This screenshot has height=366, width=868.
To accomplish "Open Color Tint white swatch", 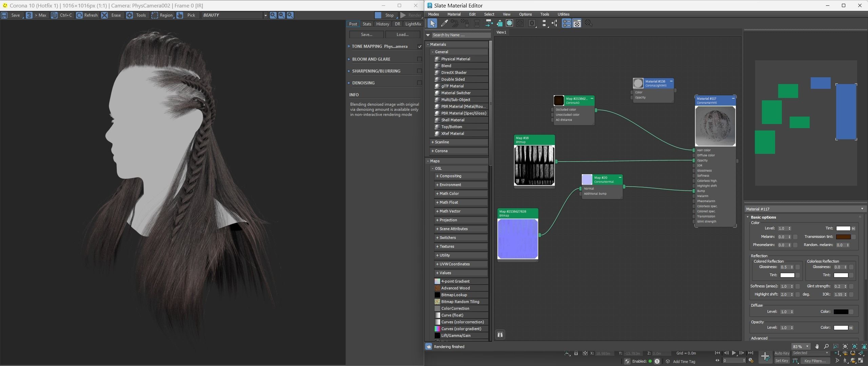I will pos(843,228).
